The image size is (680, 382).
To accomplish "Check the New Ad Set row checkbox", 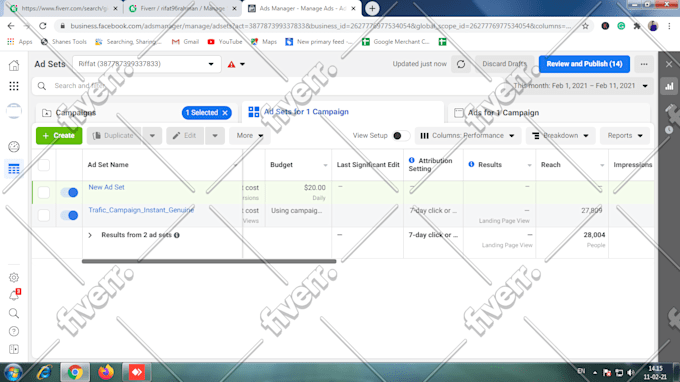I will point(44,192).
